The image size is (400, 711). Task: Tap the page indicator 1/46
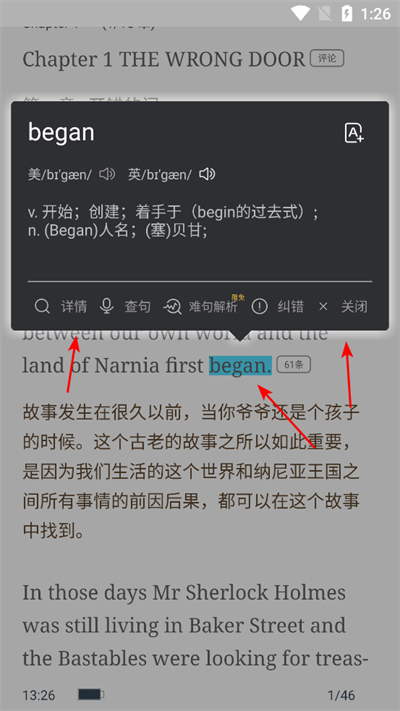(341, 695)
